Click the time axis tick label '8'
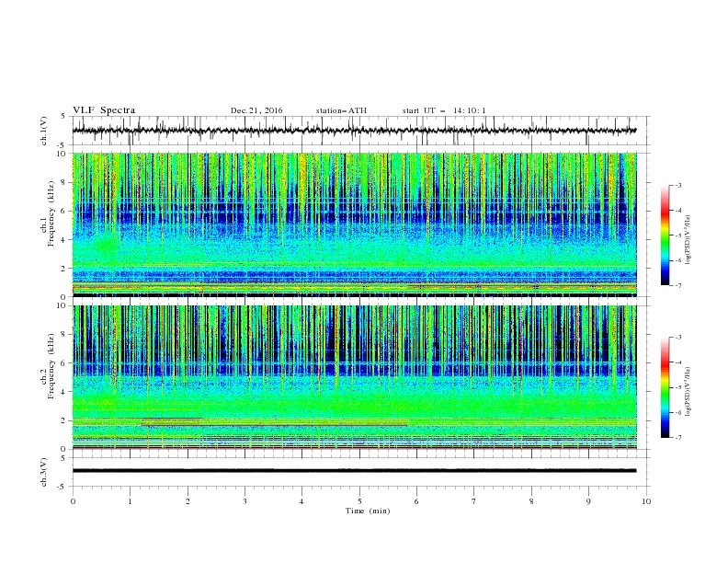Image resolution: width=728 pixels, height=563 pixels. pyautogui.click(x=531, y=501)
